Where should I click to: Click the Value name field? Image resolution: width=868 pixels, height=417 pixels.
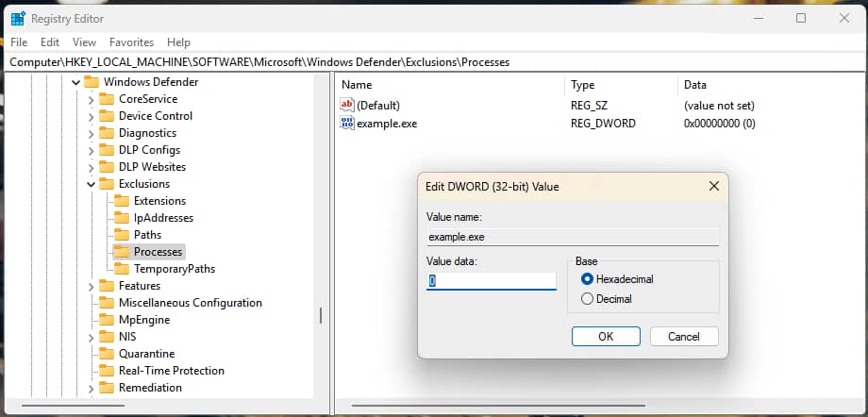(573, 237)
